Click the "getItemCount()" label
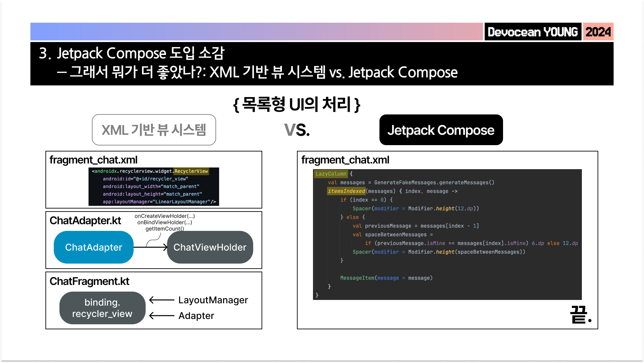644x363 pixels. tap(165, 229)
